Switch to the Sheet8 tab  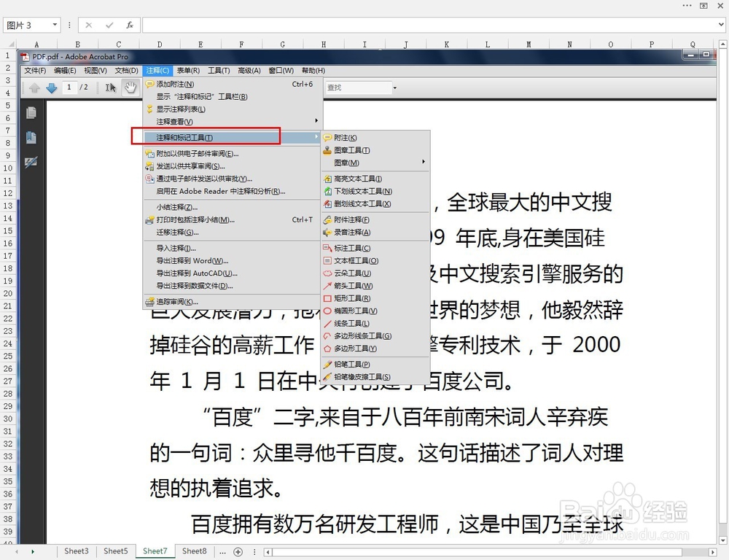[x=195, y=551]
